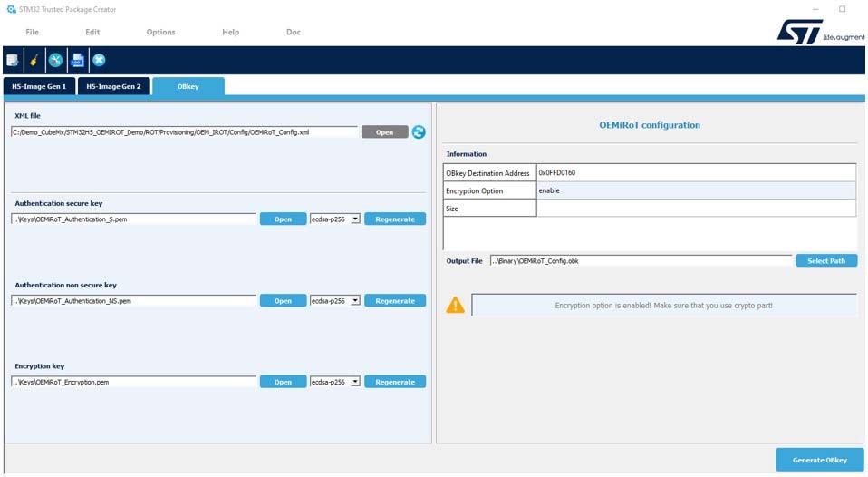Regenerate the Authentication secure key
868x477 pixels.
(x=395, y=219)
